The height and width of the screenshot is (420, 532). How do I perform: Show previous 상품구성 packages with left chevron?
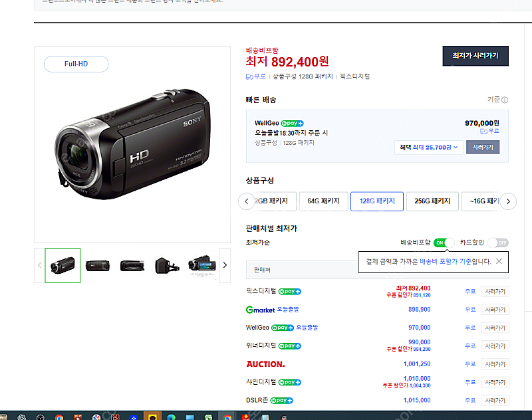247,201
